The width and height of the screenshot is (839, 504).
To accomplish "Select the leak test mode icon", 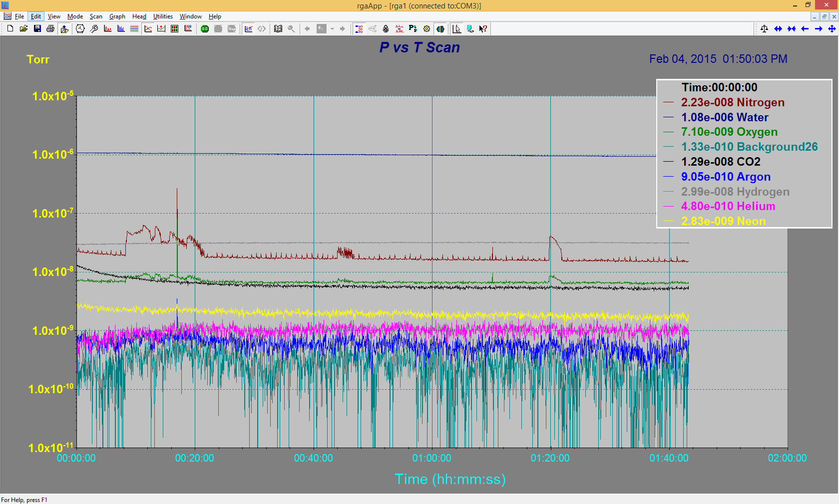I will [161, 29].
